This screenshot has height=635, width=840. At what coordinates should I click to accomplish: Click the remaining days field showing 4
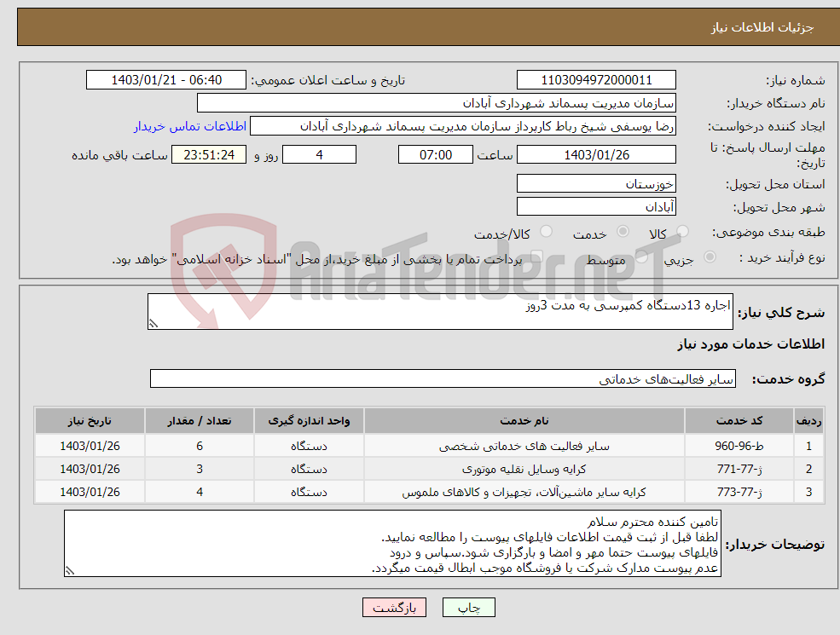tap(319, 155)
